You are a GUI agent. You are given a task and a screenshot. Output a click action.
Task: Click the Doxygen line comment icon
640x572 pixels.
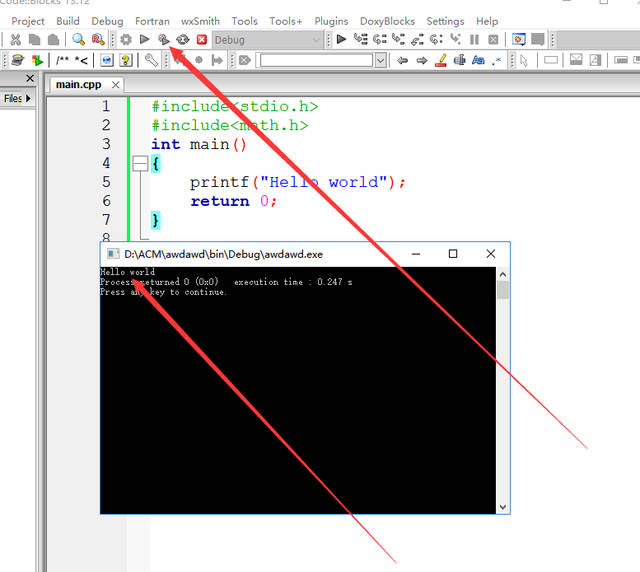[81, 60]
